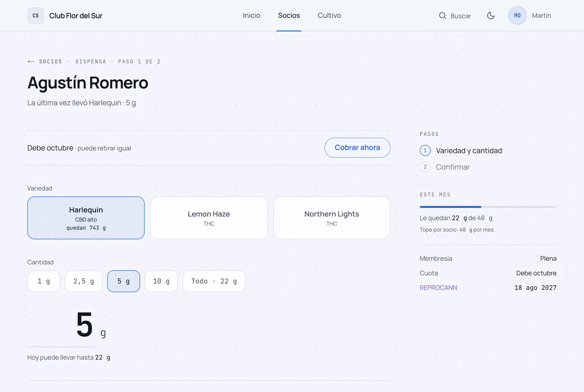Toggle dark mode moon icon
The height and width of the screenshot is (392, 584).
[491, 16]
